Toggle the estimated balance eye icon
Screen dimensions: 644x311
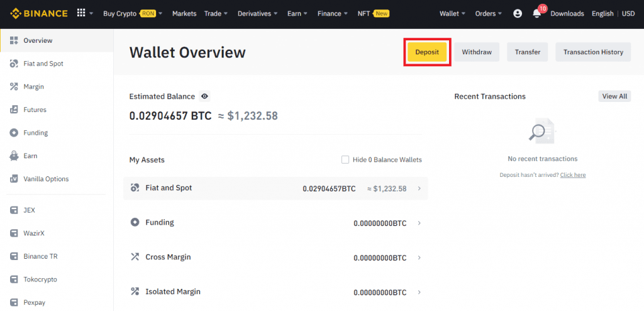[x=204, y=96]
